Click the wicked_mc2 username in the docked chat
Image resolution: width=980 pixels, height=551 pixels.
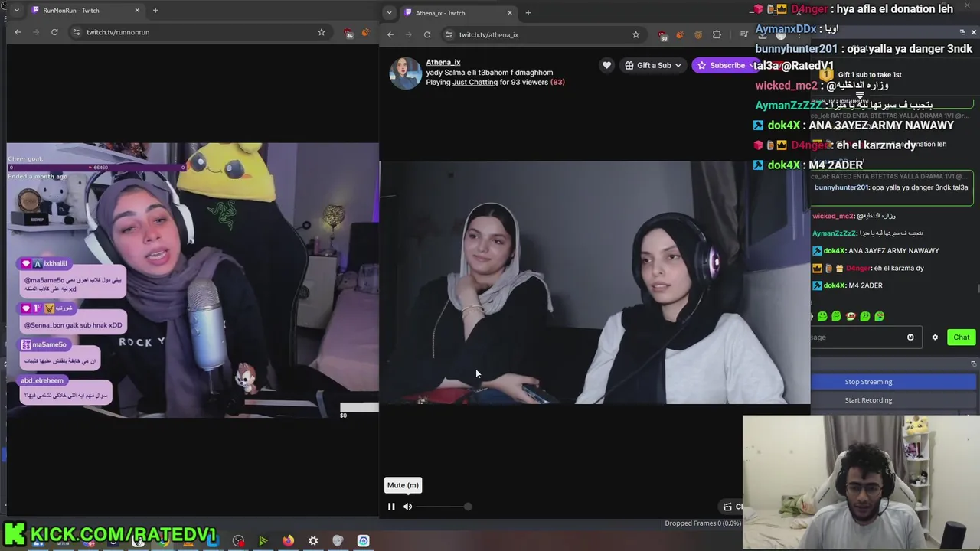pyautogui.click(x=833, y=216)
